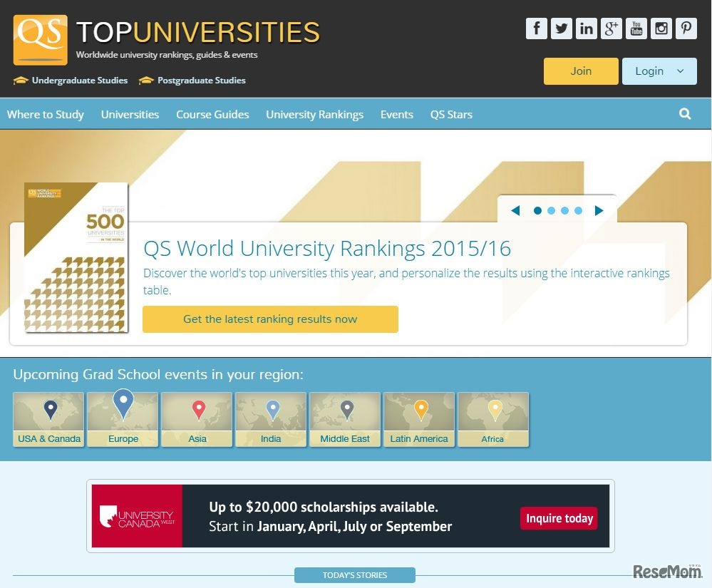Open the Twitter social icon
712x588 pixels.
tap(561, 29)
